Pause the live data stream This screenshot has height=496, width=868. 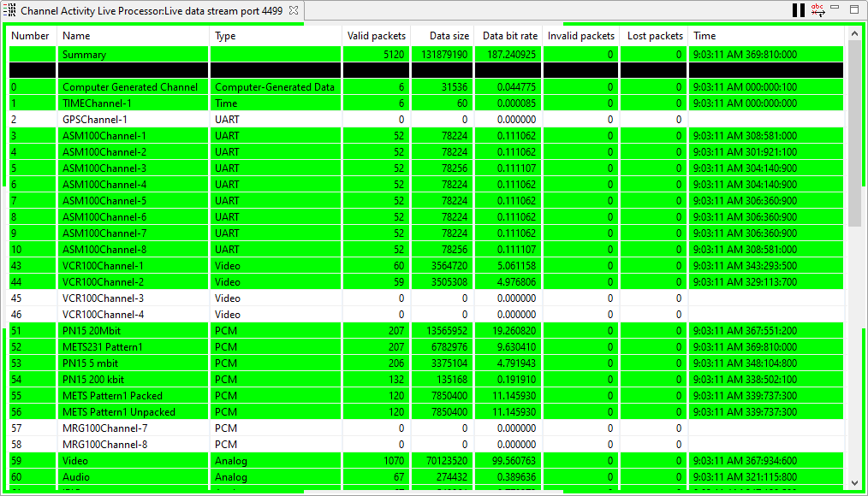799,10
